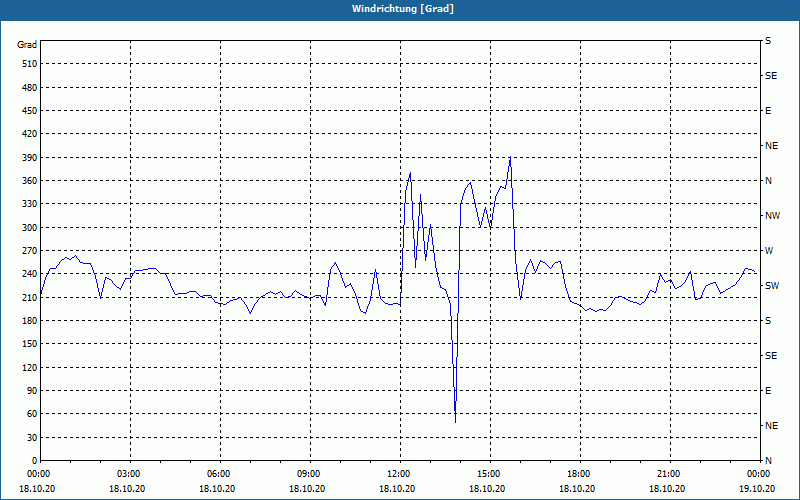Select the E compass label at 90 level
Image resolution: width=800 pixels, height=500 pixels.
point(768,391)
